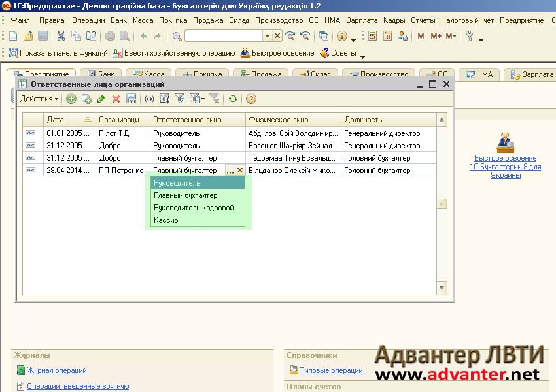The width and height of the screenshot is (556, 392).
Task: Select Руководитель кадровой in dropdown list
Action: click(198, 208)
